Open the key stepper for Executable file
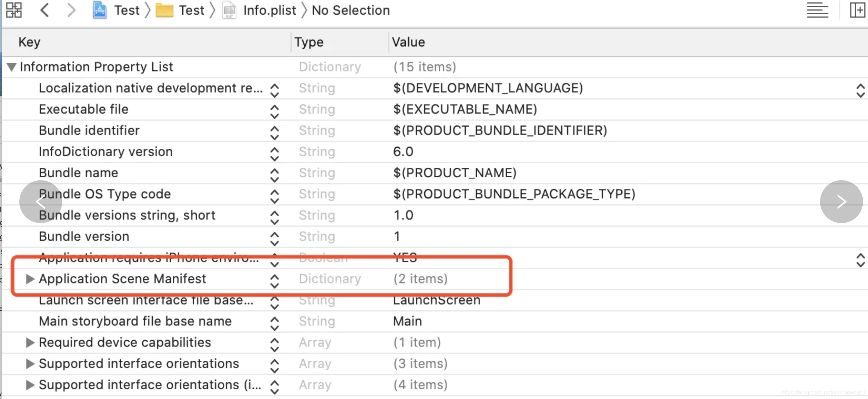 click(x=274, y=112)
